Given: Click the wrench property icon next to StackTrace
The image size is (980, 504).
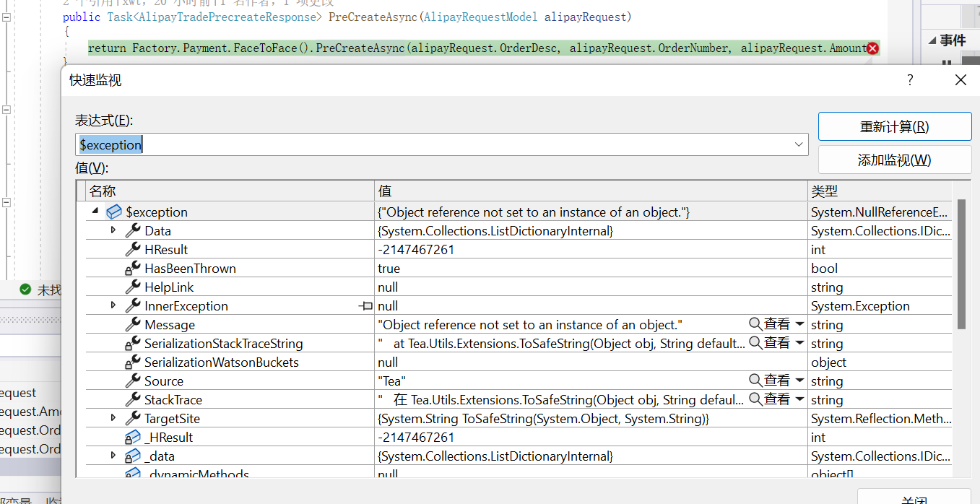Looking at the screenshot, I should (x=132, y=399).
